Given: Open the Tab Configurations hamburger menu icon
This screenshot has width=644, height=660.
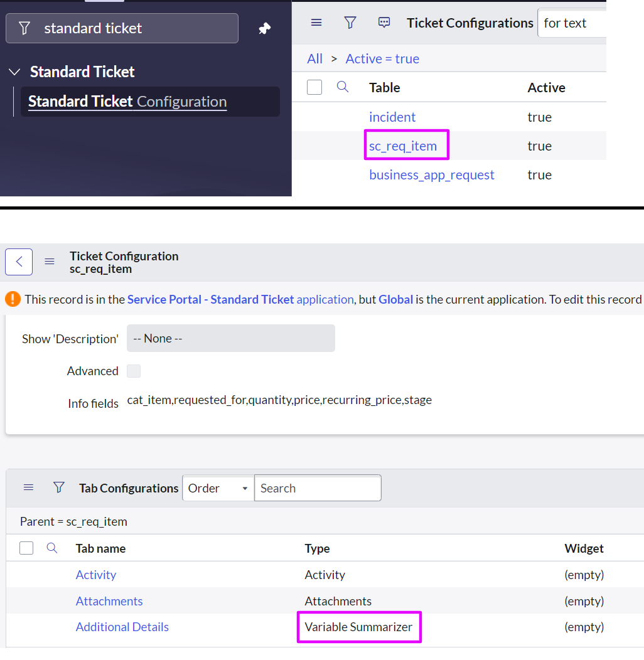Looking at the screenshot, I should (29, 487).
